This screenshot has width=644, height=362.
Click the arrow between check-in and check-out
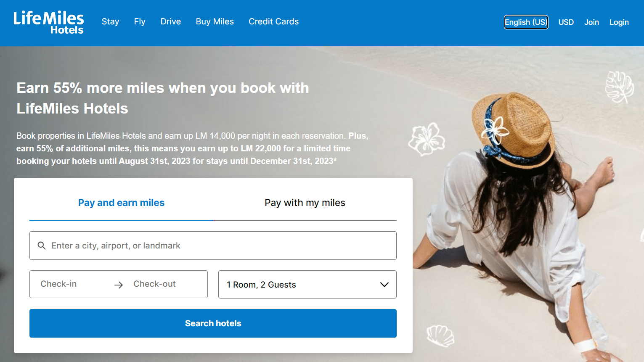pyautogui.click(x=119, y=285)
